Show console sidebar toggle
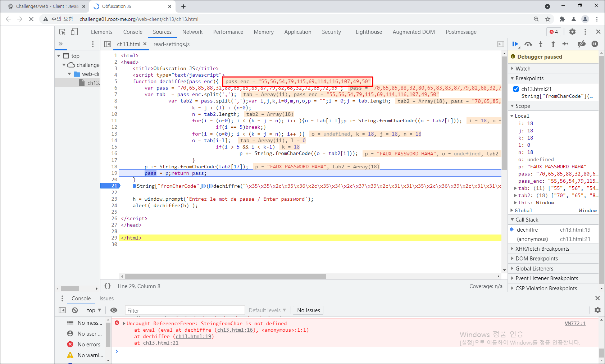This screenshot has width=605, height=364. tap(62, 310)
